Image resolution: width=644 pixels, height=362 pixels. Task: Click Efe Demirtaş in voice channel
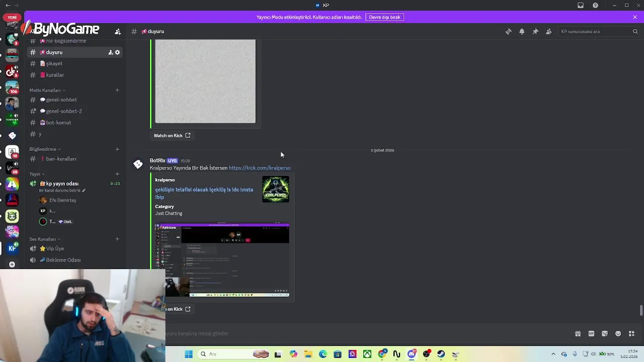tap(63, 200)
